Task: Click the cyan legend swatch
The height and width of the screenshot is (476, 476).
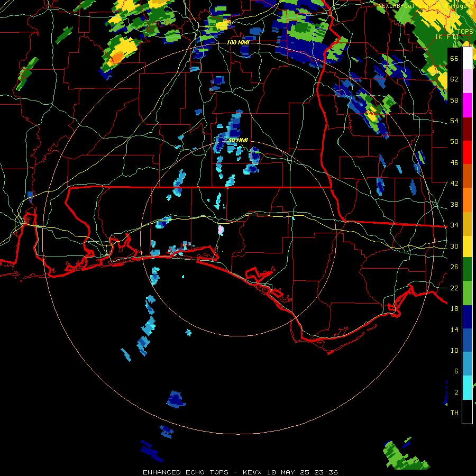Action: 467,387
